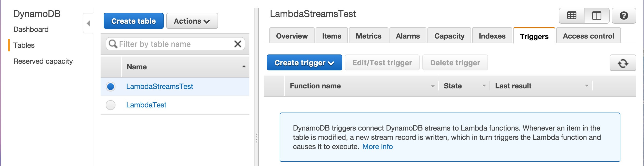Click the search magnifier icon
The image size is (644, 166).
click(113, 44)
